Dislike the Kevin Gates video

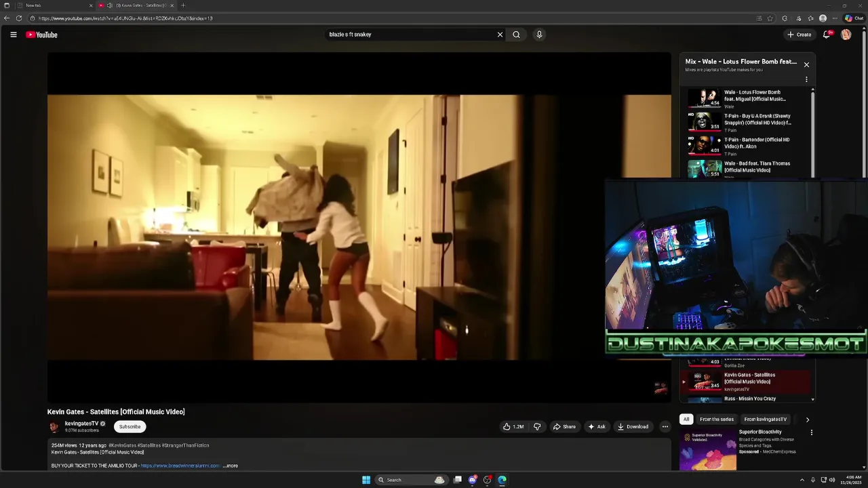click(537, 426)
